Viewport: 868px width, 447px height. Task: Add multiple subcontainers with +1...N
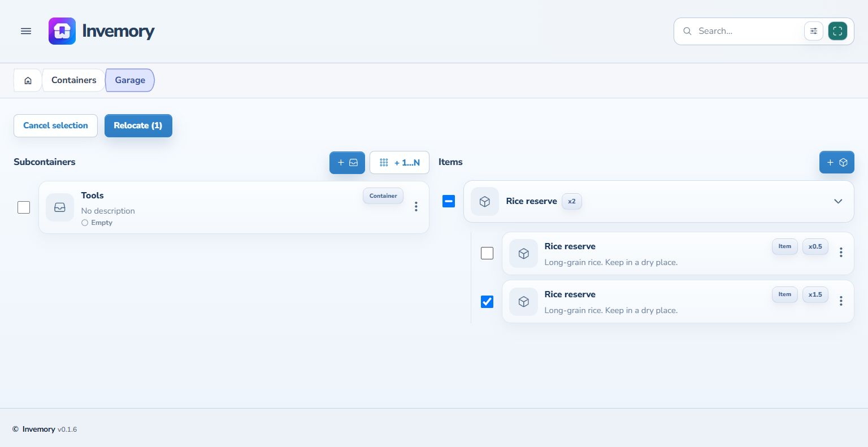click(400, 162)
